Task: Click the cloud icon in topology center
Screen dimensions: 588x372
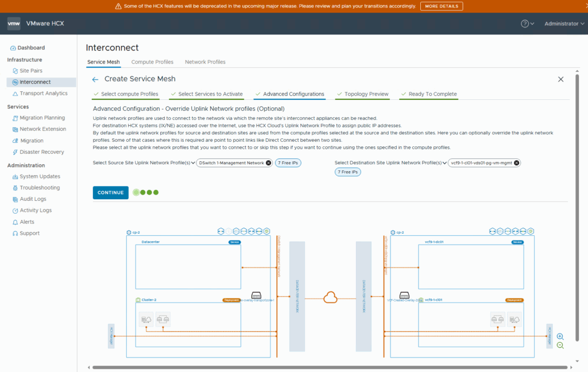Action: [x=330, y=297]
